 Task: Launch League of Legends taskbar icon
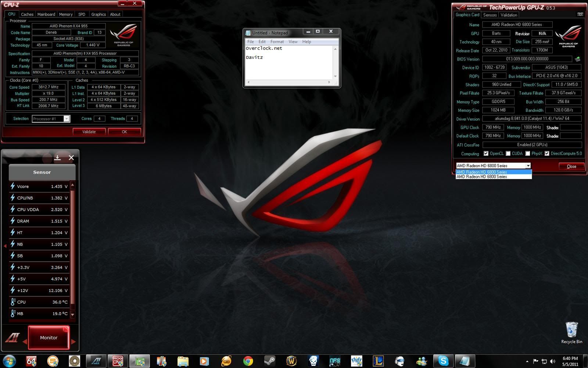coord(378,361)
